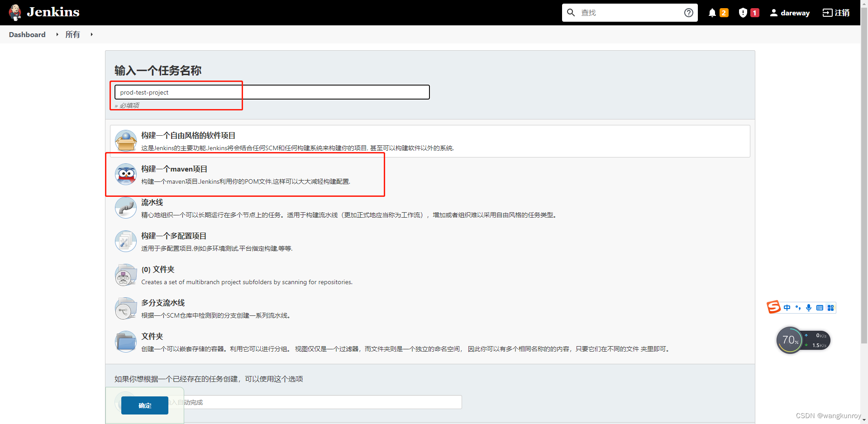
Task: Click the search magnifier icon
Action: tap(571, 13)
